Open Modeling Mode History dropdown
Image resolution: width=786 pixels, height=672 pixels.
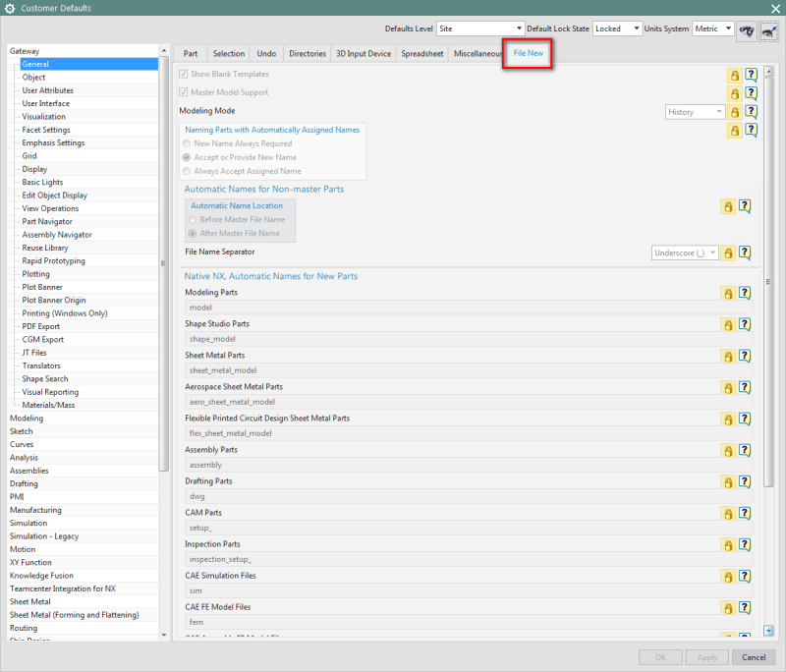695,112
